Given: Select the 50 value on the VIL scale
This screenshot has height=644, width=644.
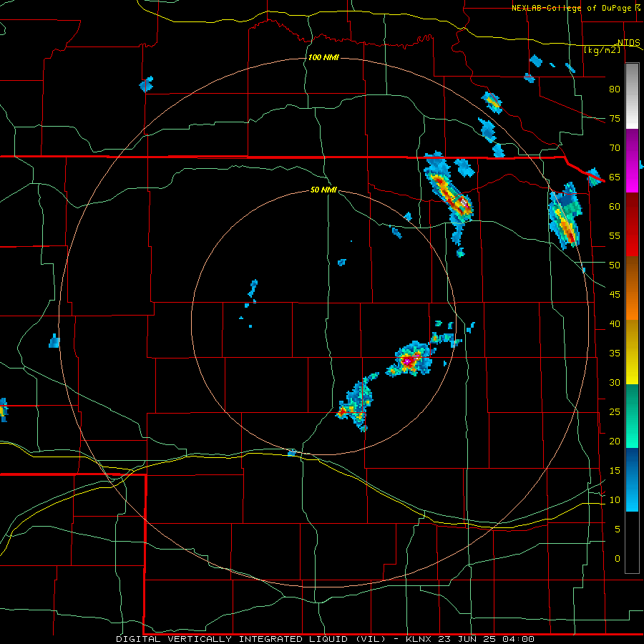Looking at the screenshot, I should (615, 265).
